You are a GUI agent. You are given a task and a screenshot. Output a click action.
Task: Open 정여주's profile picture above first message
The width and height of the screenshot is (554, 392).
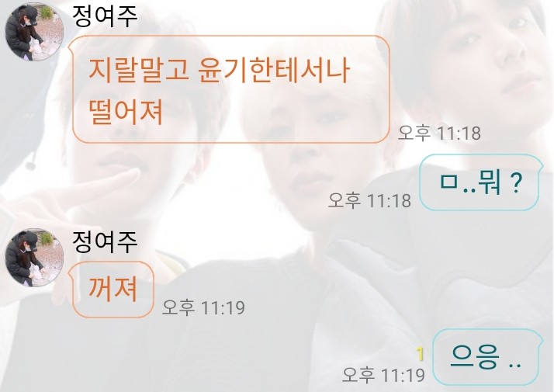click(x=34, y=32)
